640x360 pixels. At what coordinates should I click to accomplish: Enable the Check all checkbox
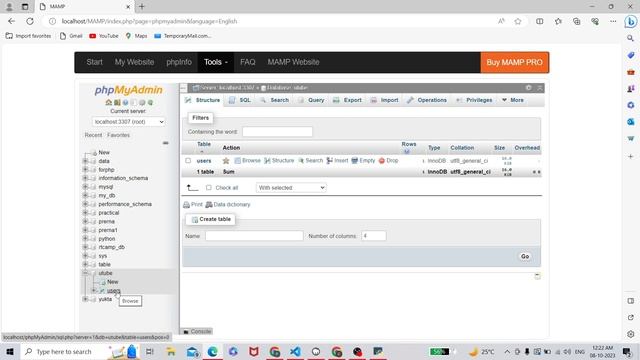pyautogui.click(x=209, y=188)
